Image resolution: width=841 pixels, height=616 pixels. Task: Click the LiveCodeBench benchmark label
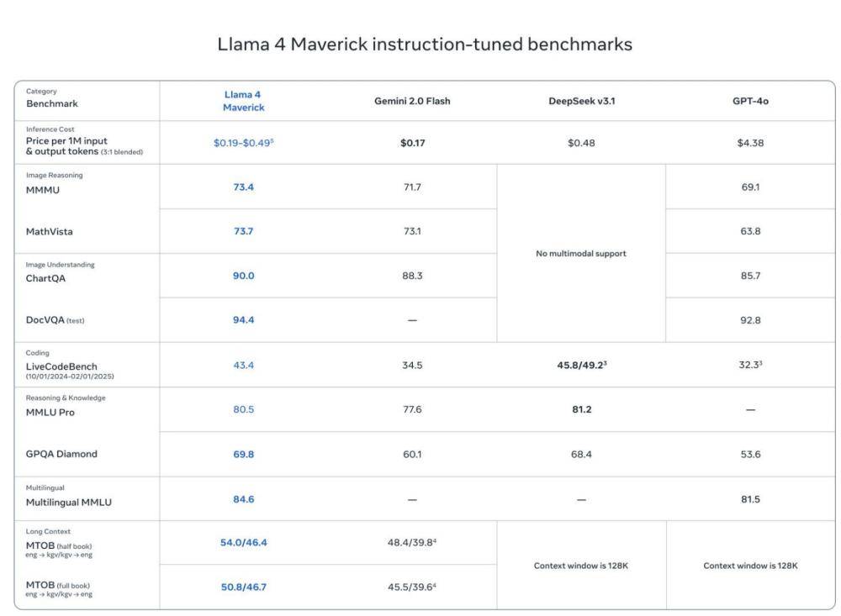[61, 366]
